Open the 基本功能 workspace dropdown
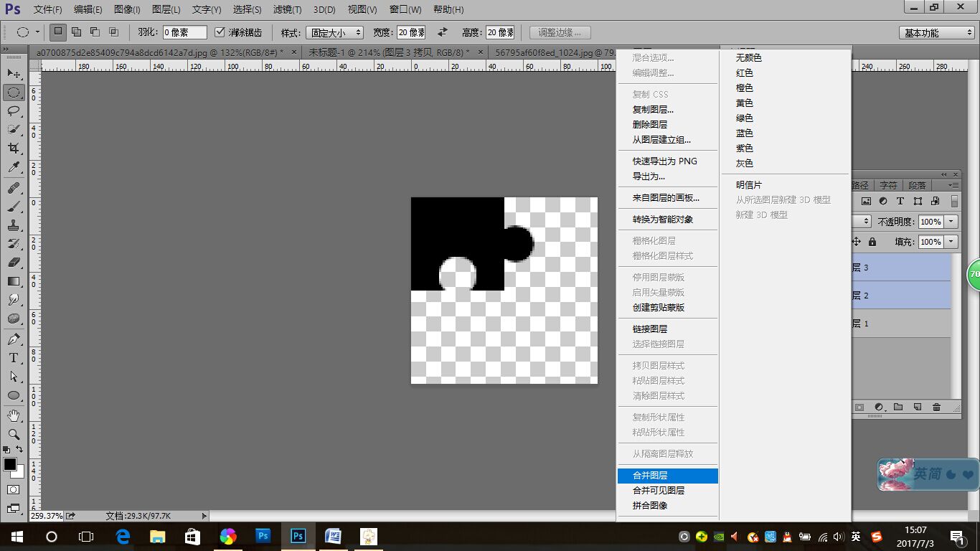 [936, 33]
